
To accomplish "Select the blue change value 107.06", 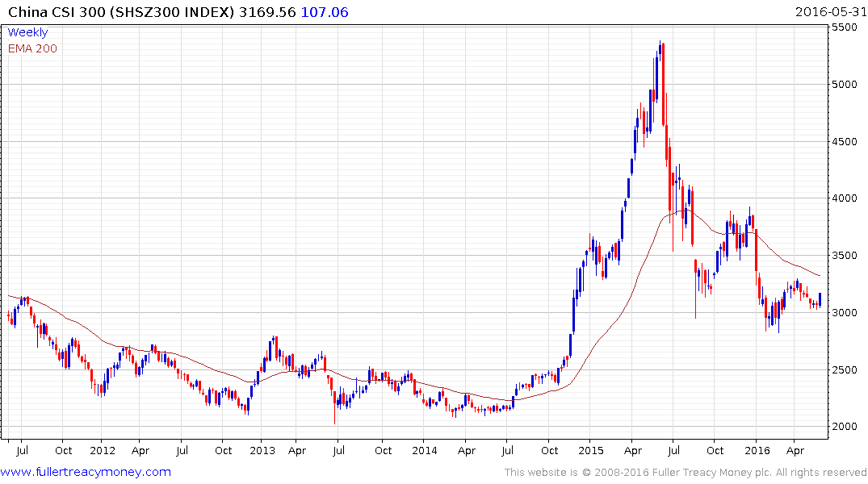I will point(325,12).
